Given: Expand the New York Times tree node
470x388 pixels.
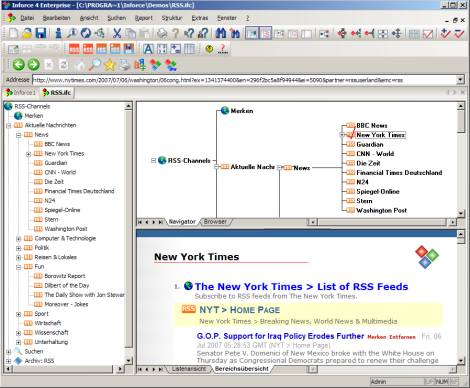Looking at the screenshot, I should [28, 154].
